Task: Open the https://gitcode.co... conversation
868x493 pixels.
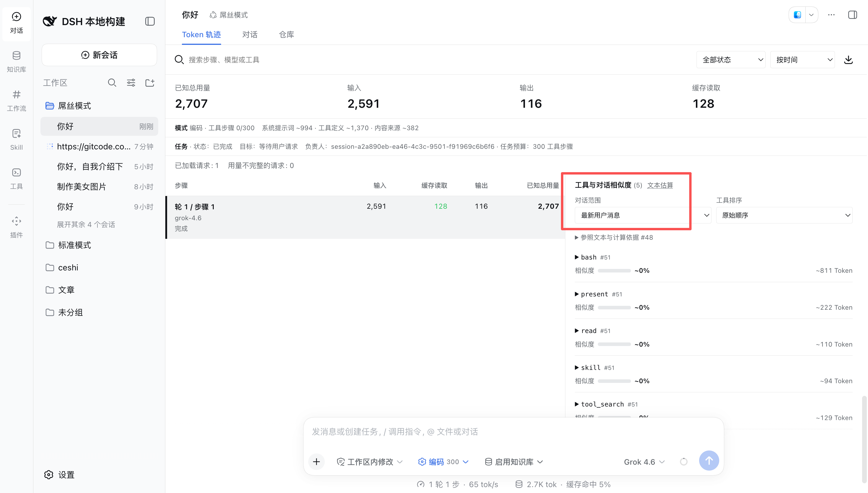Action: click(99, 147)
